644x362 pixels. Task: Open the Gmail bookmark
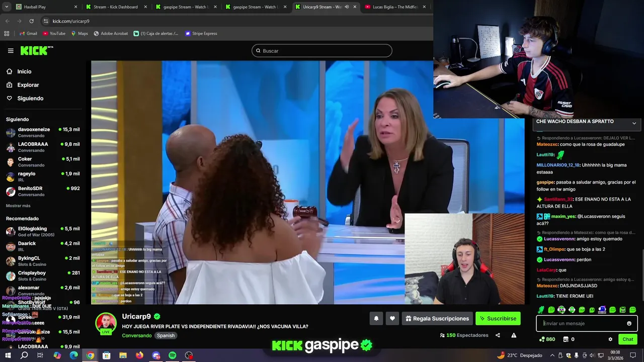(x=28, y=34)
